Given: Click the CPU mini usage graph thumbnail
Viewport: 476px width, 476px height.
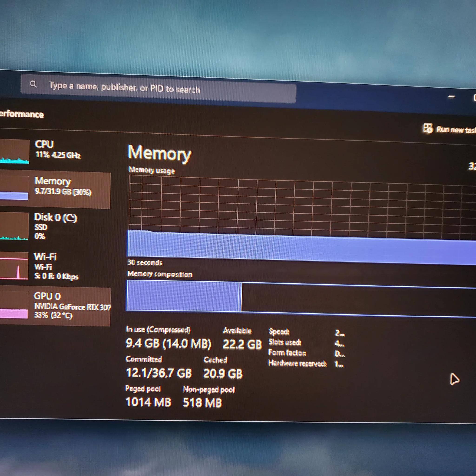Looking at the screenshot, I should [x=14, y=152].
